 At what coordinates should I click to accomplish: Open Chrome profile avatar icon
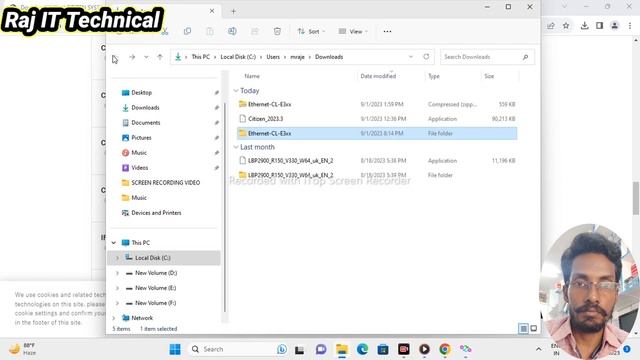pyautogui.click(x=615, y=26)
